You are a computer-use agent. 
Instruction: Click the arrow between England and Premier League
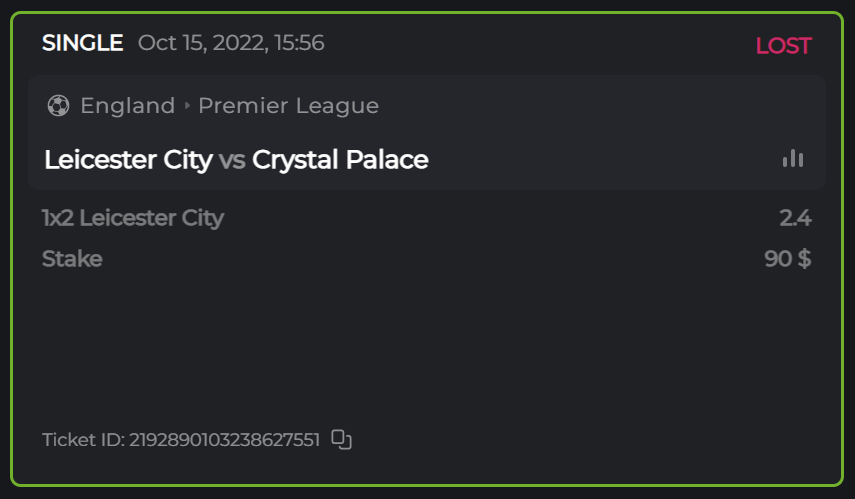(187, 105)
